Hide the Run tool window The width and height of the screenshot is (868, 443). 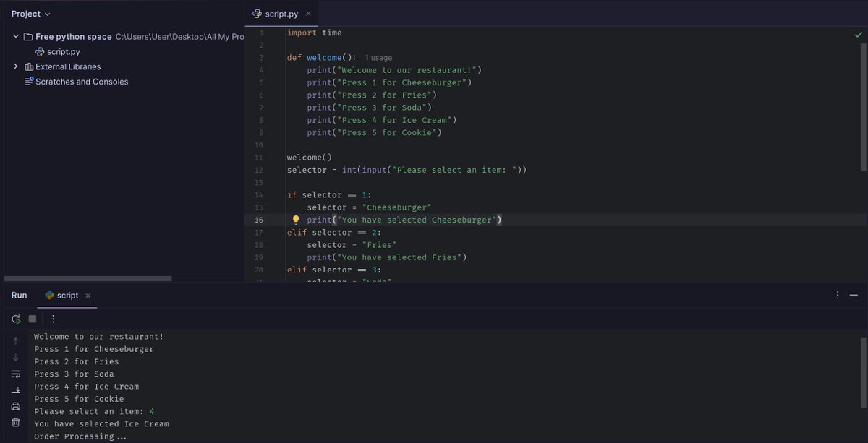854,295
